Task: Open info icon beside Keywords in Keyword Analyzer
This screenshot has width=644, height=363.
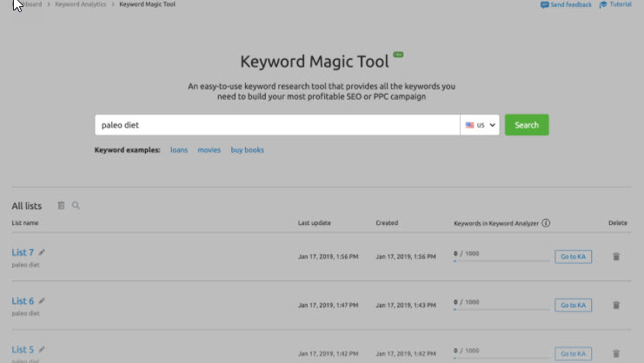Action: [546, 223]
